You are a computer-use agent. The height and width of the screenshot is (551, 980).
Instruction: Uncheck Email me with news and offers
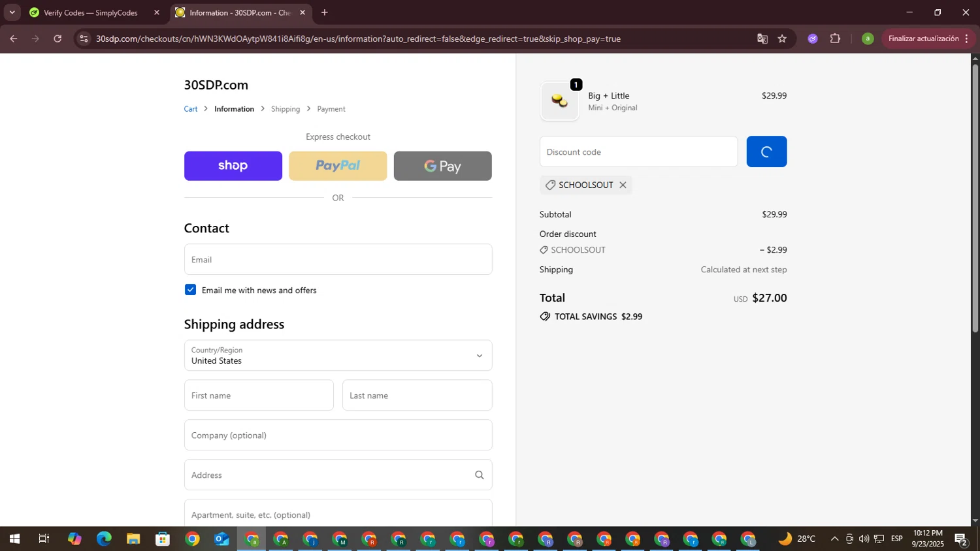click(x=190, y=290)
